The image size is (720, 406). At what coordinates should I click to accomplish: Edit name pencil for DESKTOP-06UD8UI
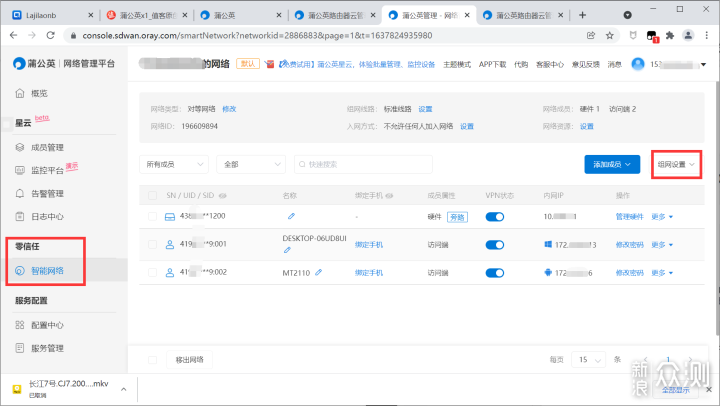tap(287, 250)
